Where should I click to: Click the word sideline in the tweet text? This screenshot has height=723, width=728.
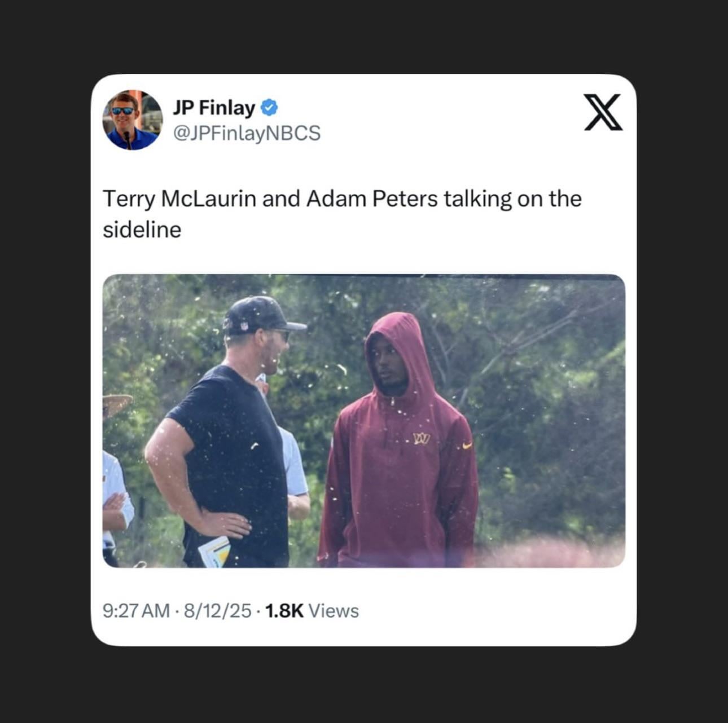(x=142, y=230)
